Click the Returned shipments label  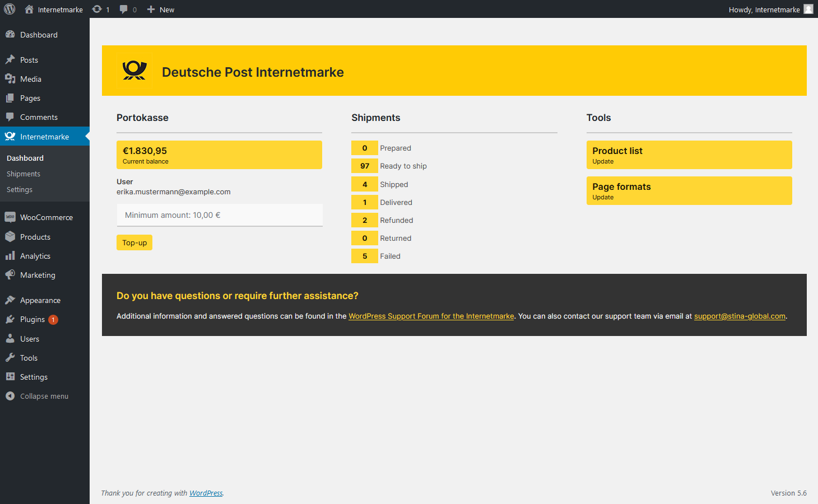396,238
